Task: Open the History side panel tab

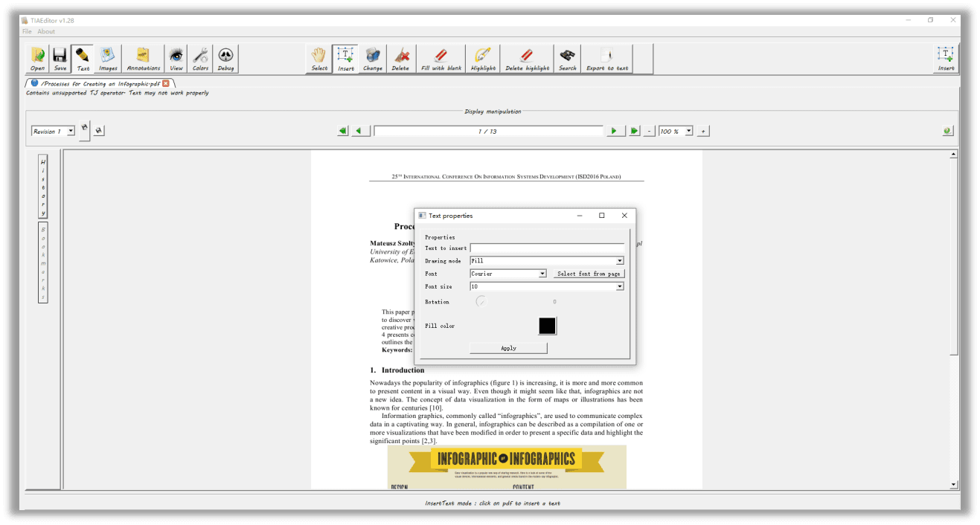Action: tap(43, 187)
